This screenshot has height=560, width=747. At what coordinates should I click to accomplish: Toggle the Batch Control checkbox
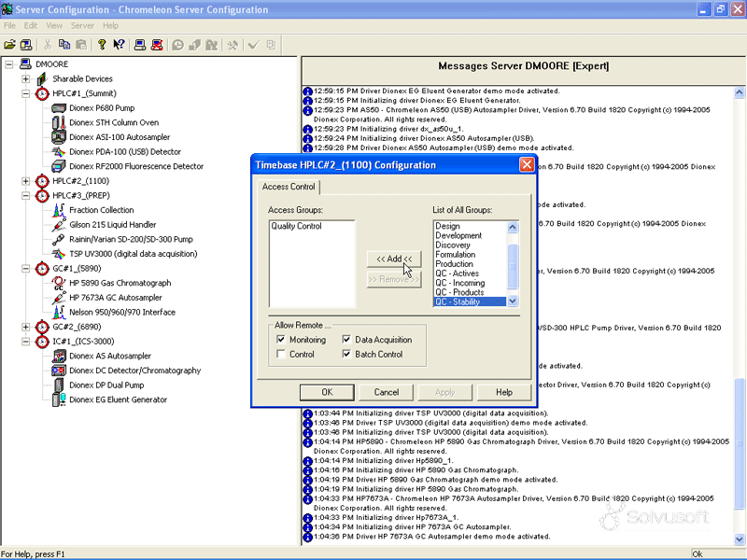346,355
